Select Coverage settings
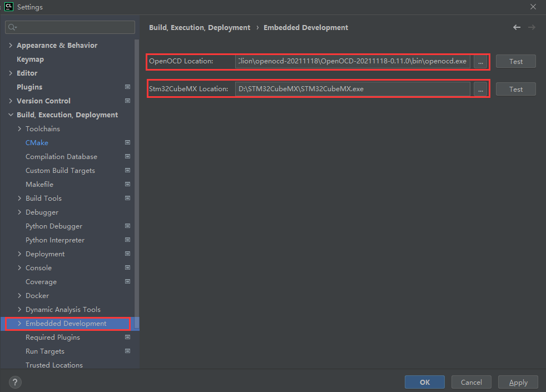The width and height of the screenshot is (546, 392). tap(41, 282)
